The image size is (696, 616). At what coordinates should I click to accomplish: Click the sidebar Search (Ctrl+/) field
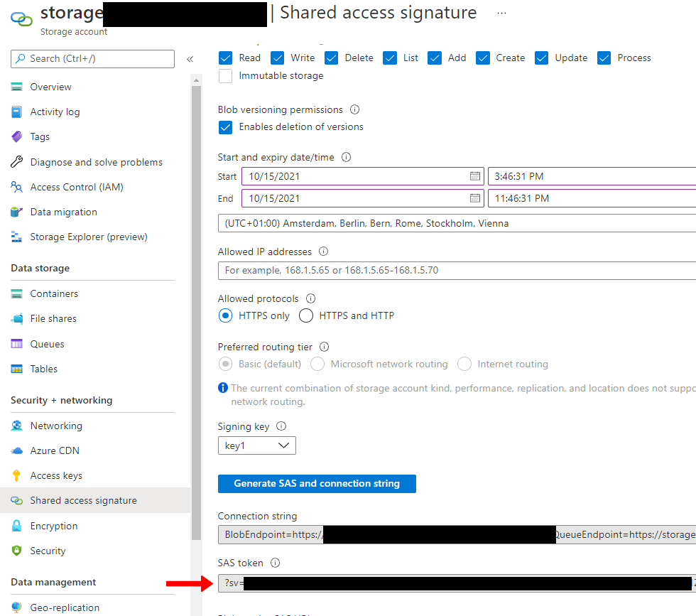tap(92, 59)
